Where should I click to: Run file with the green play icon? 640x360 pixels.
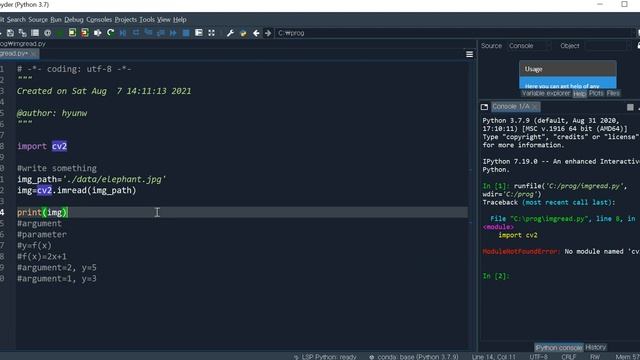click(x=60, y=33)
